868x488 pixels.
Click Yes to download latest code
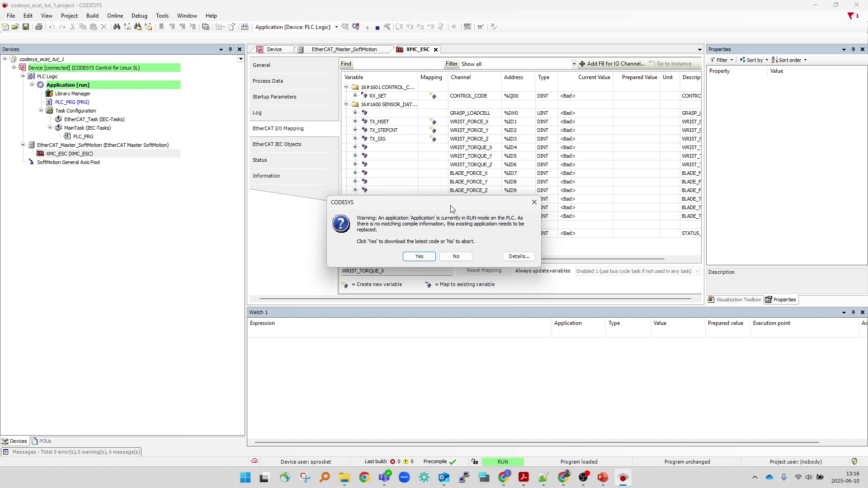click(419, 256)
